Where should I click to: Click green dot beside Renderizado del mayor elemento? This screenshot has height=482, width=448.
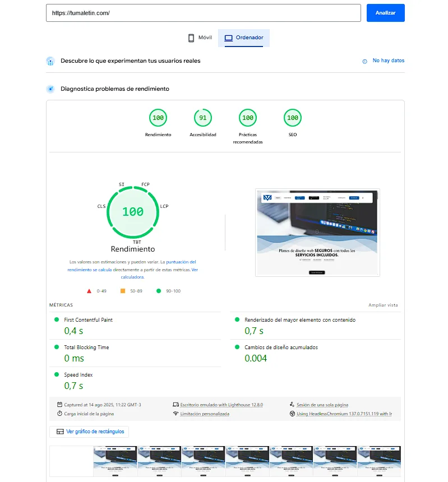coord(237,319)
